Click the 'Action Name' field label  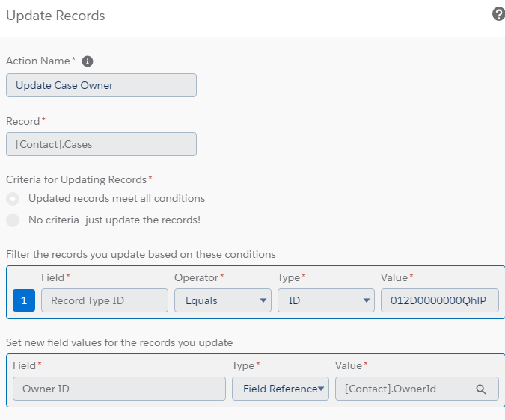click(x=38, y=61)
